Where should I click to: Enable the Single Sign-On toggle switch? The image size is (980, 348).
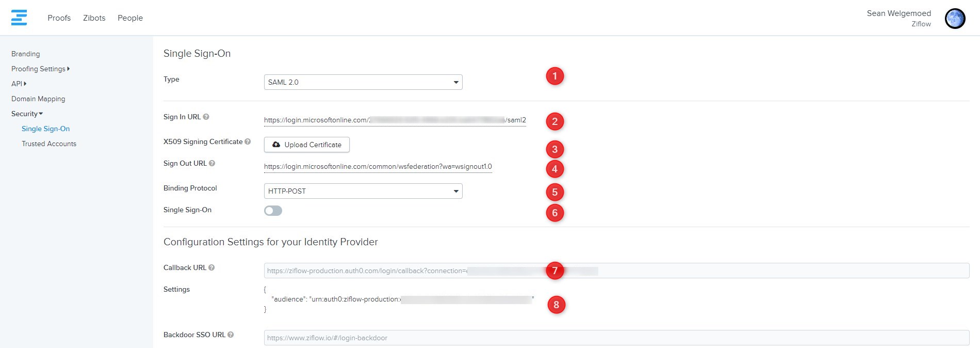tap(273, 211)
